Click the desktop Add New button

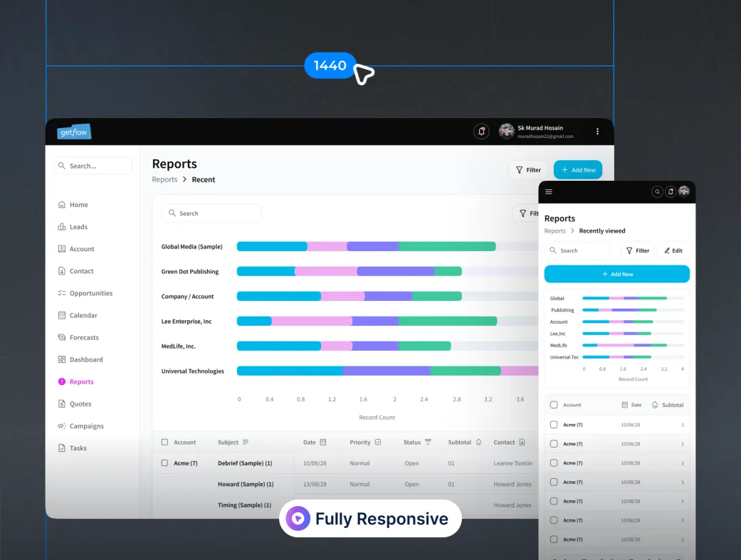[578, 170]
